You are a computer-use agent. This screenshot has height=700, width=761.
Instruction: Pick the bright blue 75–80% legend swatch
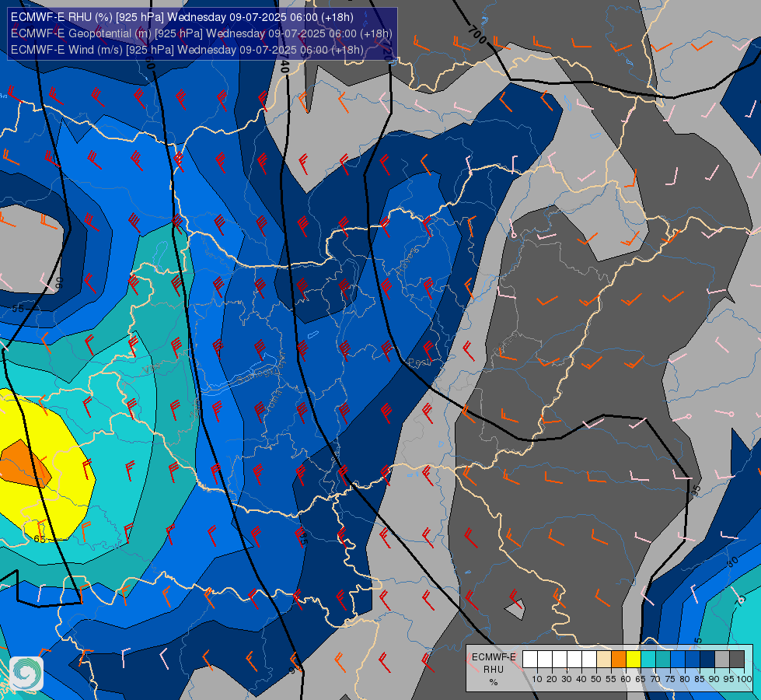coord(679,660)
